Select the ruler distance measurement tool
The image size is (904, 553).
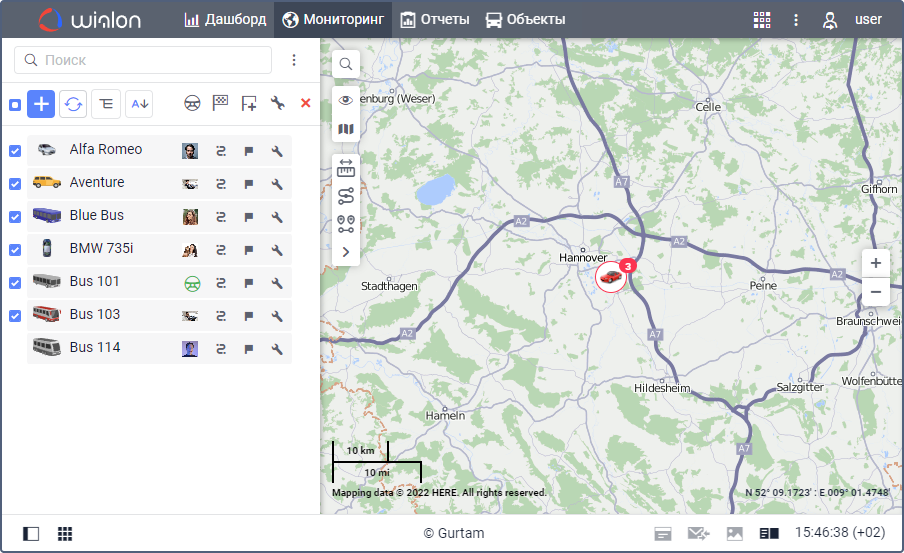(x=346, y=168)
